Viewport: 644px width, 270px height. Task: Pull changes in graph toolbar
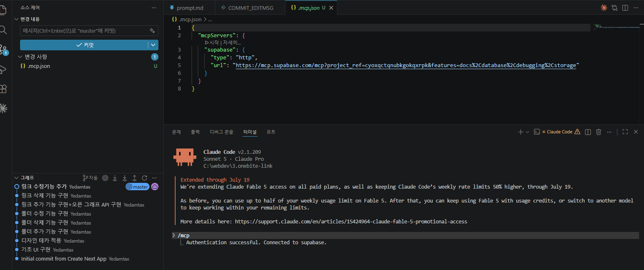point(125,178)
